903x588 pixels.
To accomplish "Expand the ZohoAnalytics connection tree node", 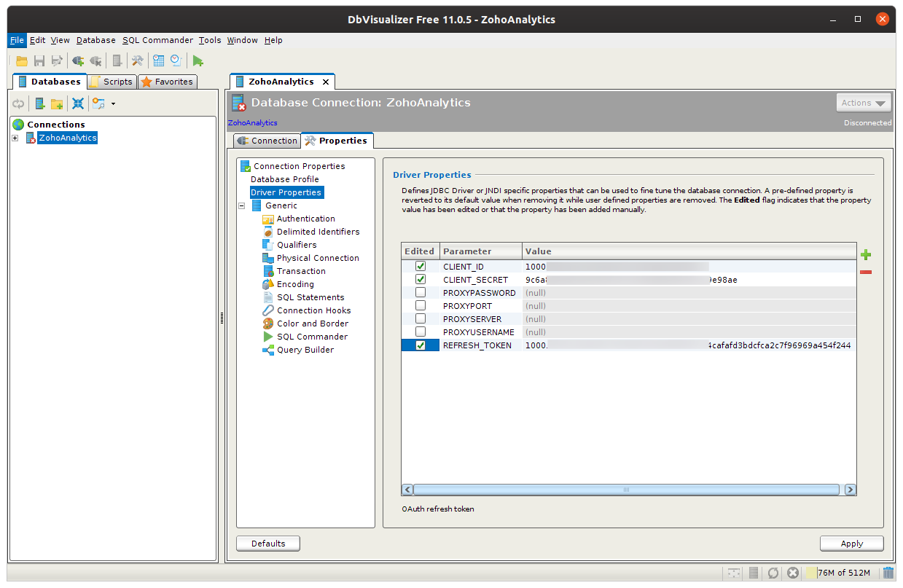I will [15, 138].
